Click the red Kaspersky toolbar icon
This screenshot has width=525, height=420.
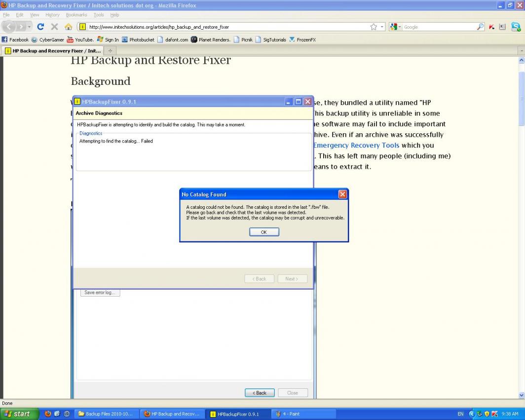click(491, 27)
